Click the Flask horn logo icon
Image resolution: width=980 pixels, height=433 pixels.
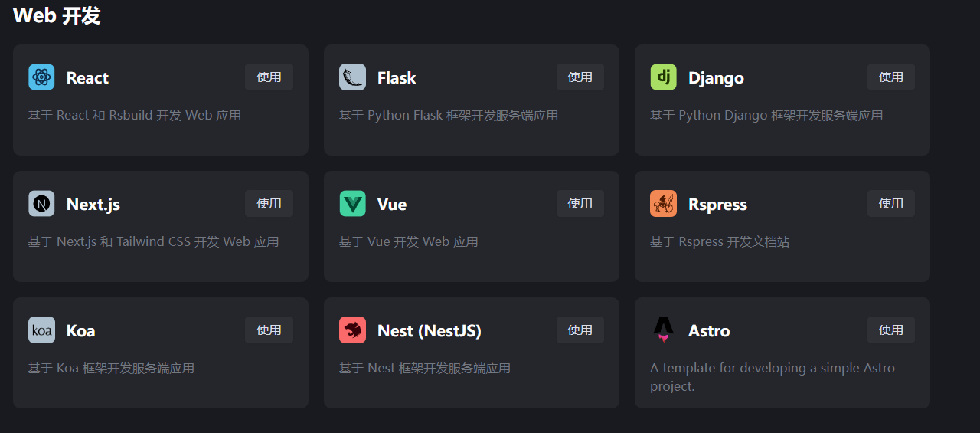click(x=352, y=77)
